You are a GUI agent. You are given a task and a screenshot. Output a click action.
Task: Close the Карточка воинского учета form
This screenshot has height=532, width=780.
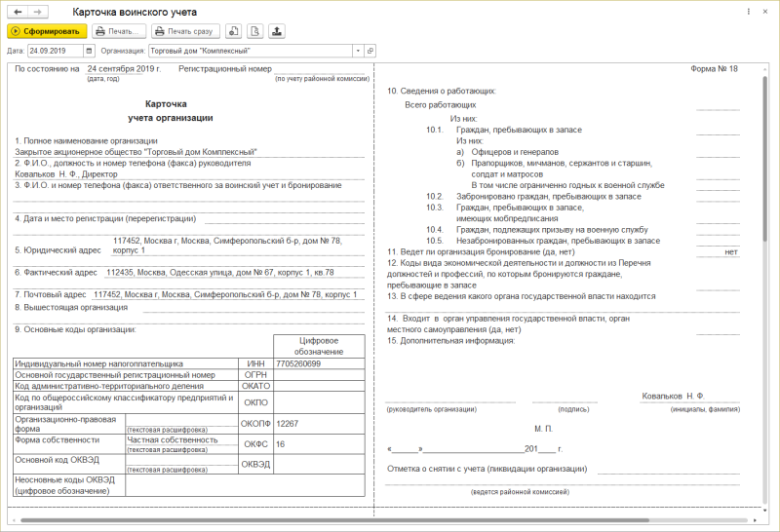pos(765,12)
